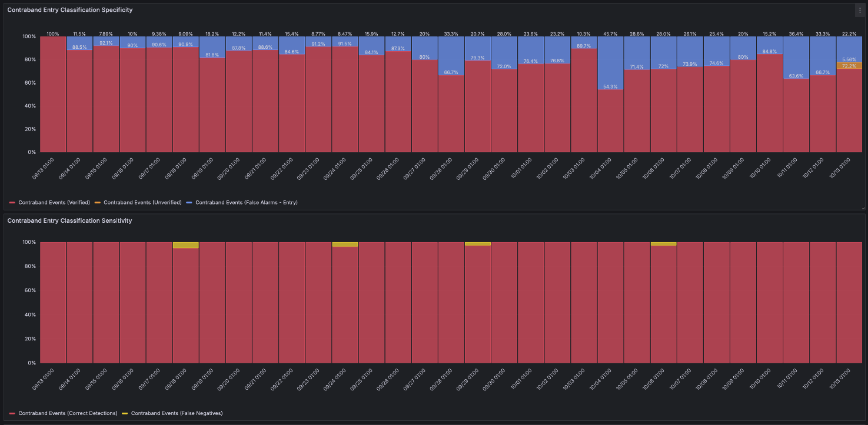Click the 45.7% value label
868x425 pixels.
tap(610, 34)
